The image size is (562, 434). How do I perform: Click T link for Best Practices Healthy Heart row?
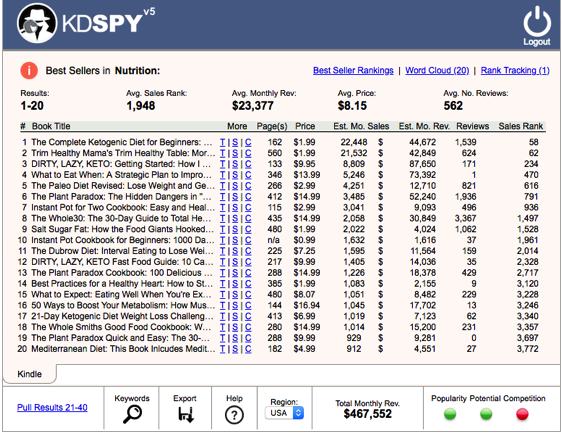(x=223, y=283)
